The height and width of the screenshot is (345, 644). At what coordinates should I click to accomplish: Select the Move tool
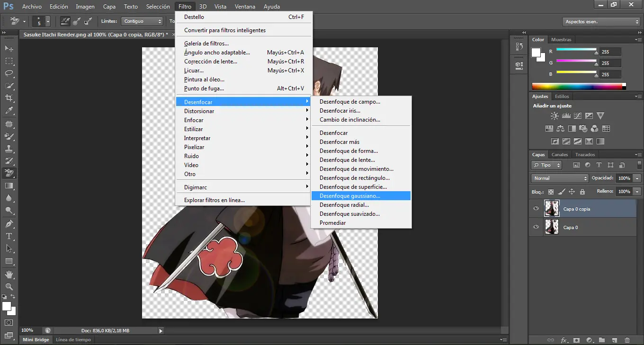coord(9,48)
